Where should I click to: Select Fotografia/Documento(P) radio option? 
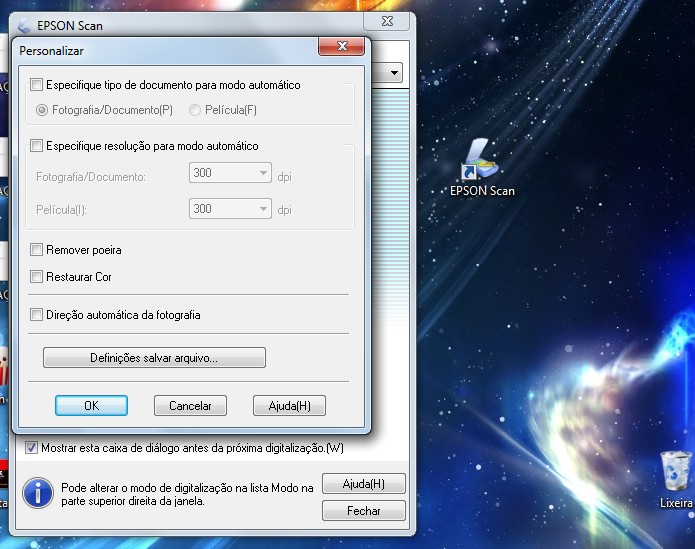pyautogui.click(x=42, y=110)
